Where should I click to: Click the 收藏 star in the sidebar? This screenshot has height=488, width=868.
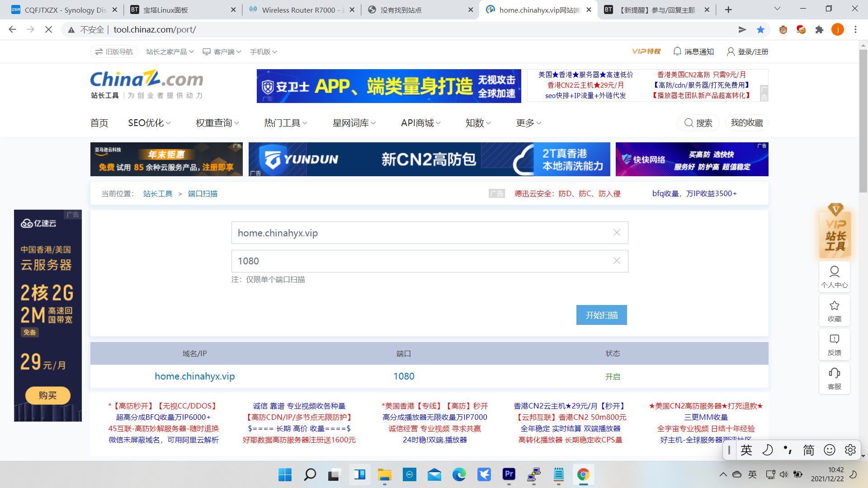click(x=835, y=311)
